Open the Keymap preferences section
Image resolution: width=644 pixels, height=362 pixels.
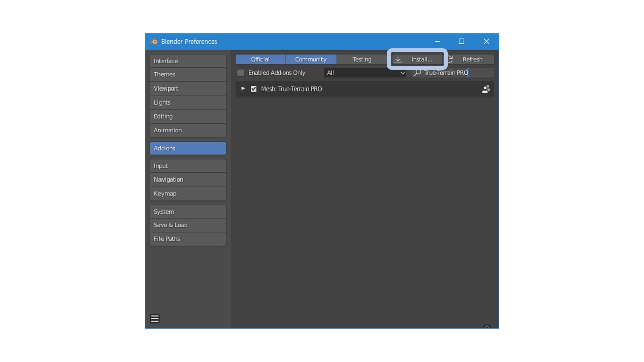pyautogui.click(x=188, y=194)
